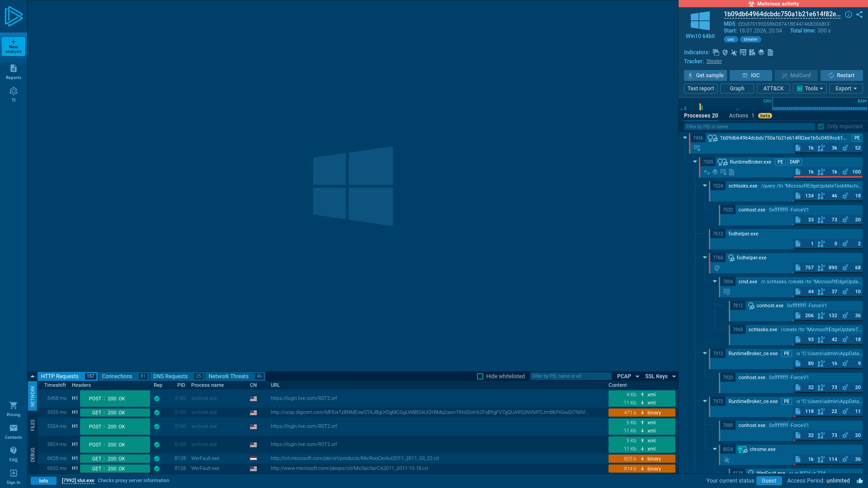Click the Pricing cart icon
Image resolution: width=868 pixels, height=488 pixels.
[x=14, y=405]
